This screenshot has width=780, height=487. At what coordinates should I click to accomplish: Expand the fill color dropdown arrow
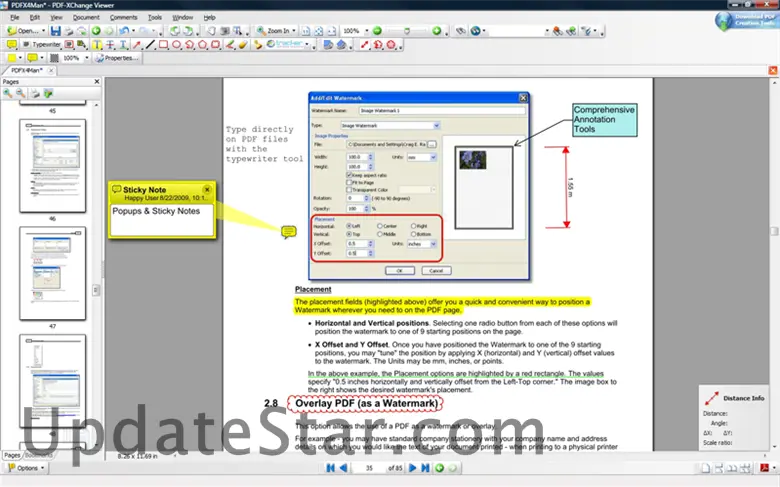[x=20, y=58]
